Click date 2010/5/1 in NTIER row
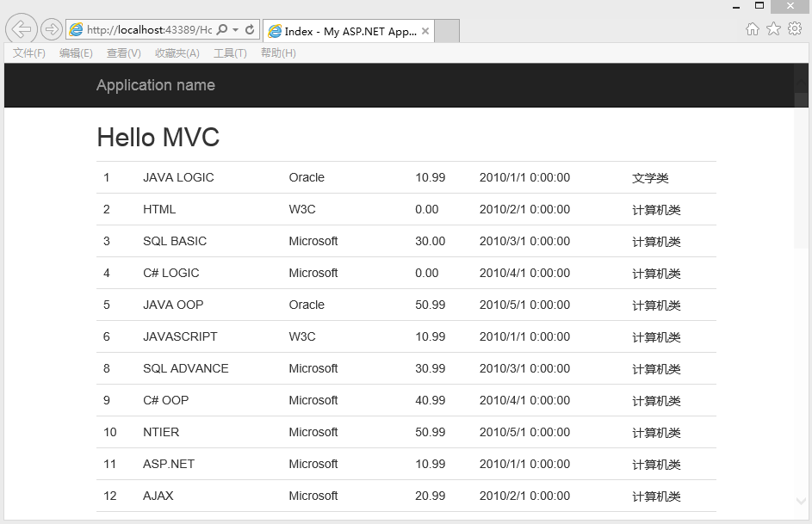The image size is (812, 524). [x=524, y=432]
